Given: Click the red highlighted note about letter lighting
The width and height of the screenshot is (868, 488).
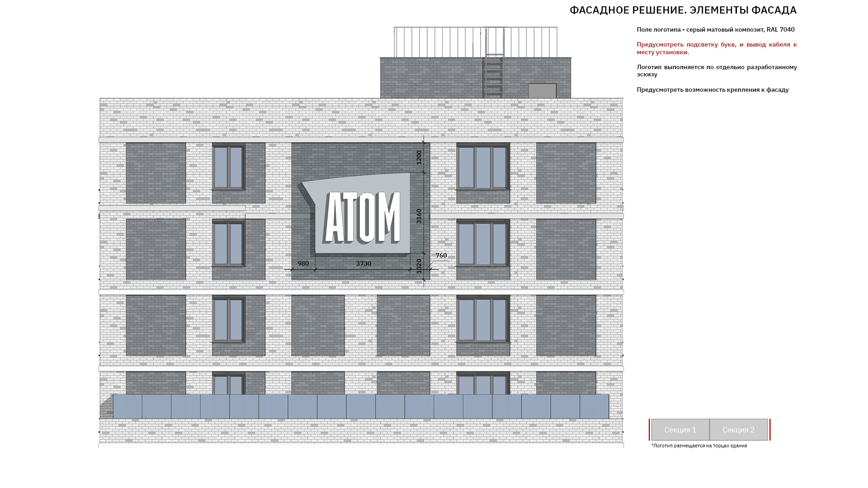Looking at the screenshot, I should (x=717, y=48).
